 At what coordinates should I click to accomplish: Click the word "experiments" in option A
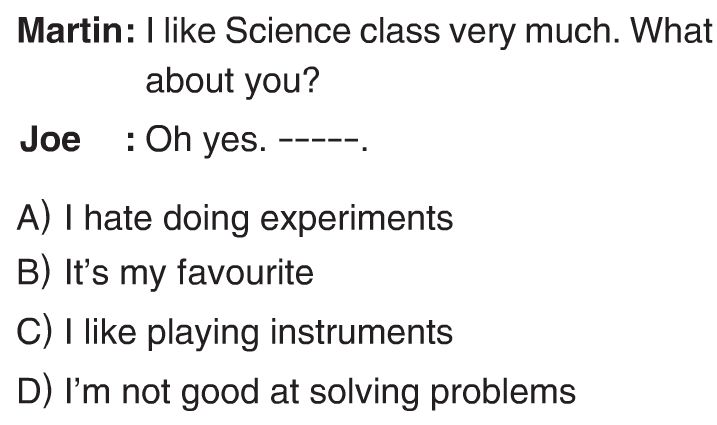coord(357,220)
